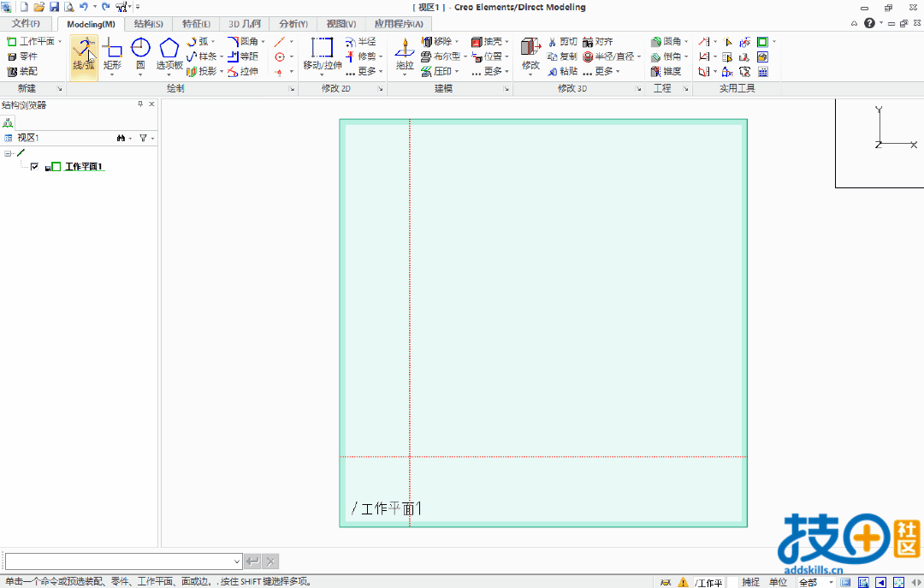Click the 位置 position tool
The height and width of the screenshot is (588, 924).
click(487, 56)
